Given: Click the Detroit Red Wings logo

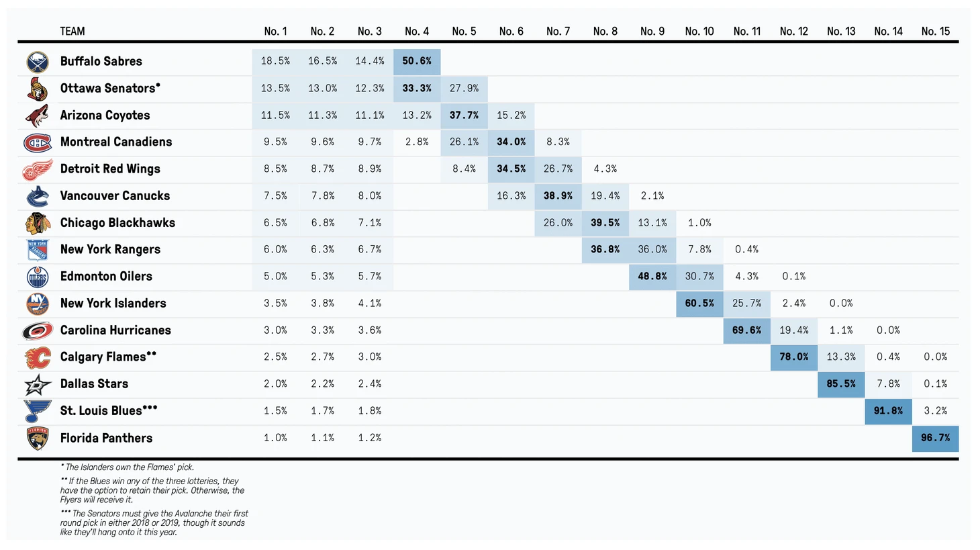Looking at the screenshot, I should tap(38, 170).
